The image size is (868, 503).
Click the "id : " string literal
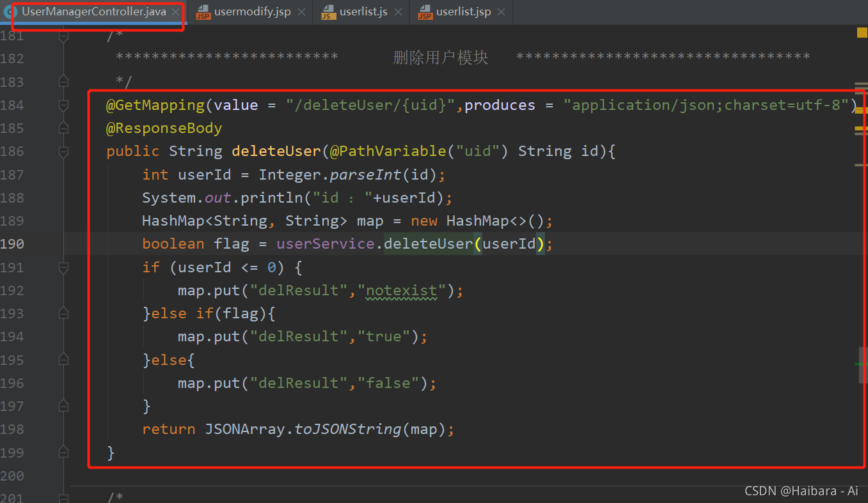342,197
